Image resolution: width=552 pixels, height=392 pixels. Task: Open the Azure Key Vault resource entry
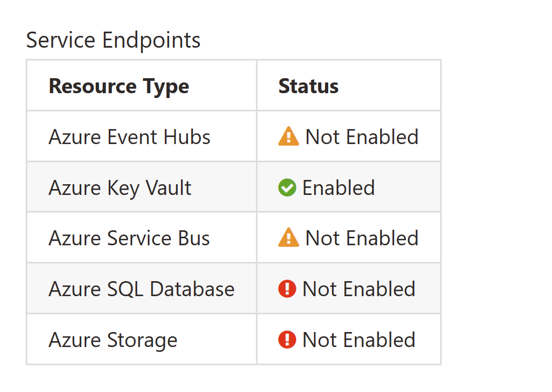[120, 188]
